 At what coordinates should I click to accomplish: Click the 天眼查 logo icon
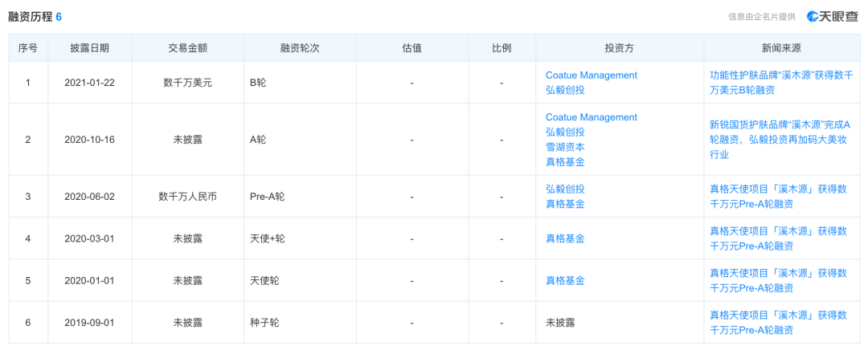pos(833,17)
